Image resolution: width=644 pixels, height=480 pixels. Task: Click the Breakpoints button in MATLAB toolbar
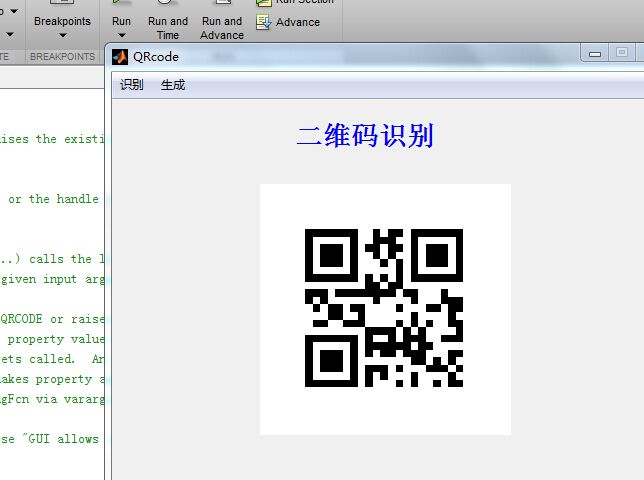point(62,21)
